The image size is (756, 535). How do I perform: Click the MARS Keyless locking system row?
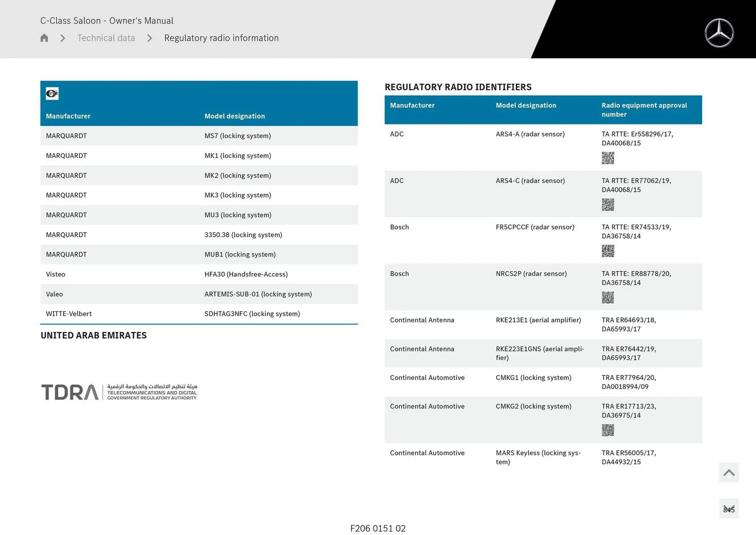543,457
